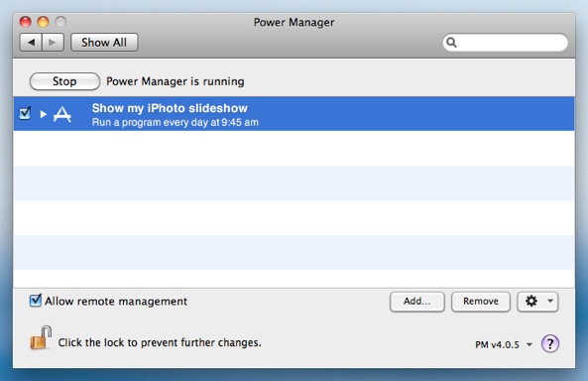The width and height of the screenshot is (588, 381).
Task: Click the application icon of the iPhoto event
Action: (x=62, y=114)
